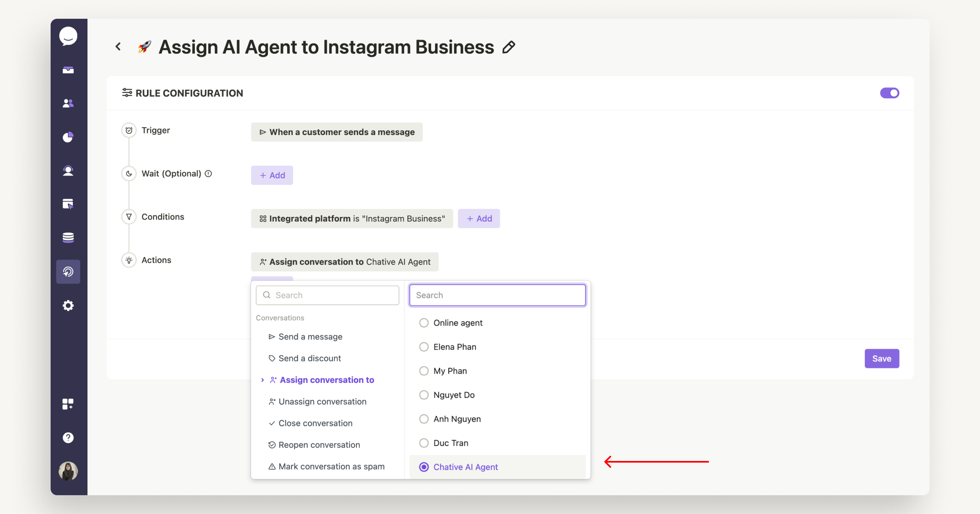Open the Assign conversation to Chative AI Agent chip
The height and width of the screenshot is (514, 980).
point(345,262)
